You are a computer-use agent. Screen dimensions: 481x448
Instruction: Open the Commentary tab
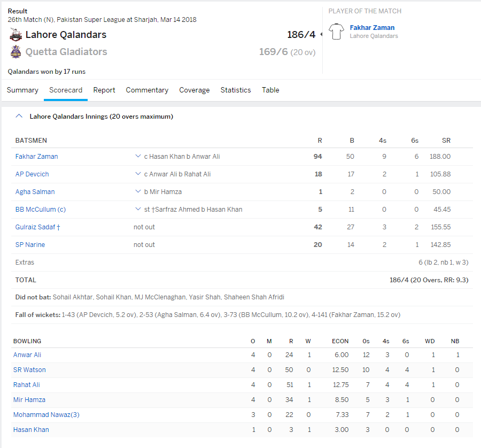[147, 90]
